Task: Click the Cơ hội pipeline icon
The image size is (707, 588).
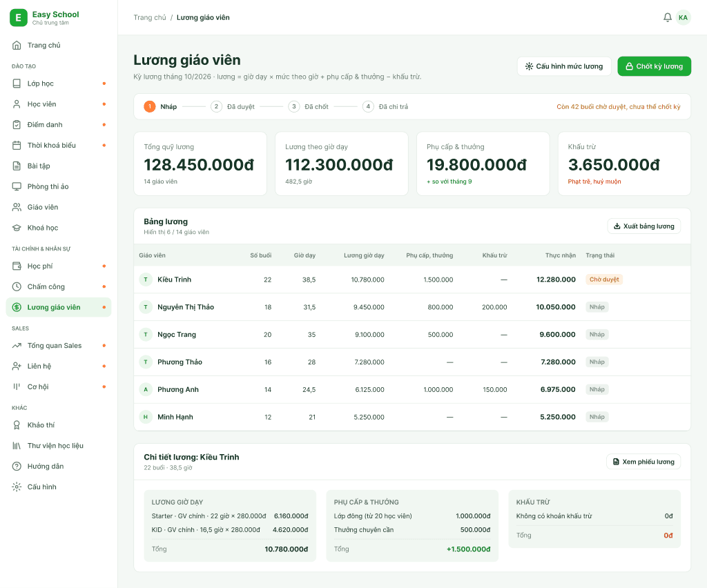Action: (x=17, y=386)
